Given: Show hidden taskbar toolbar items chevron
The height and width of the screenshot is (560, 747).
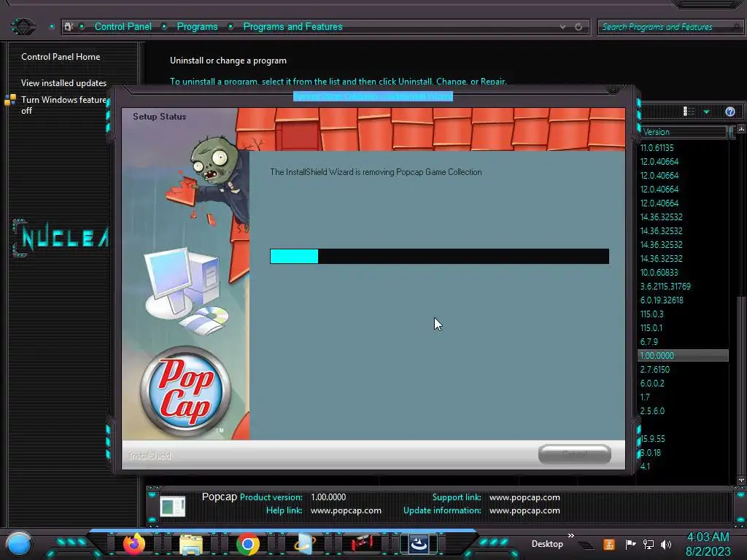Looking at the screenshot, I should 570,536.
